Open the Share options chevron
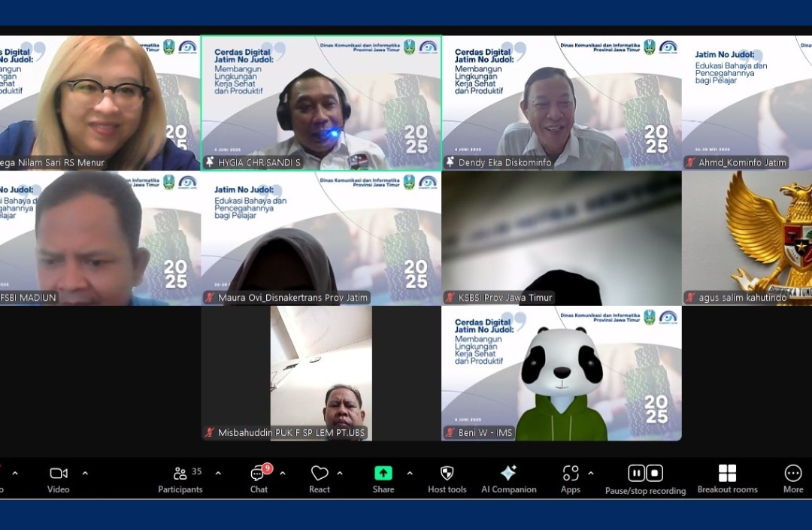The height and width of the screenshot is (530, 812). pos(410,474)
